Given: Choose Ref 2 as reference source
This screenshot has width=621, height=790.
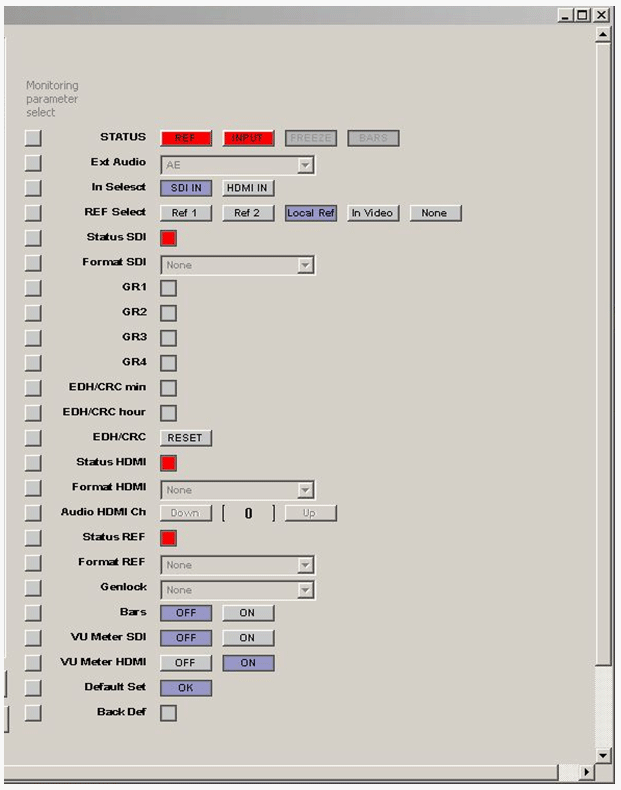Looking at the screenshot, I should [x=248, y=213].
